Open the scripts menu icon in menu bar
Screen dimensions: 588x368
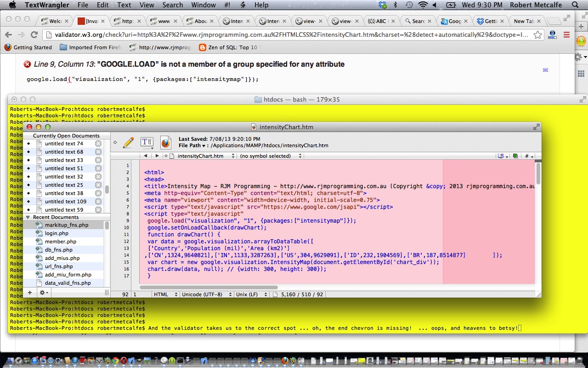click(243, 5)
